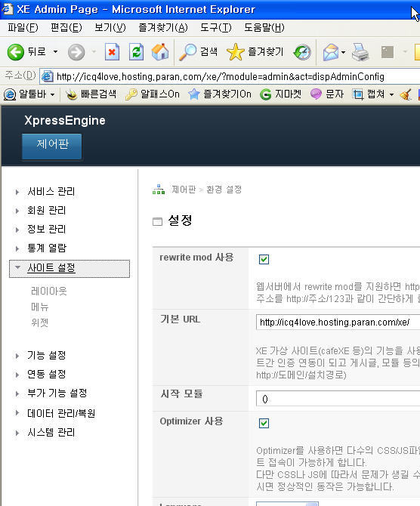Expand the 정보 관리 menu
The image size is (420, 506).
(47, 229)
